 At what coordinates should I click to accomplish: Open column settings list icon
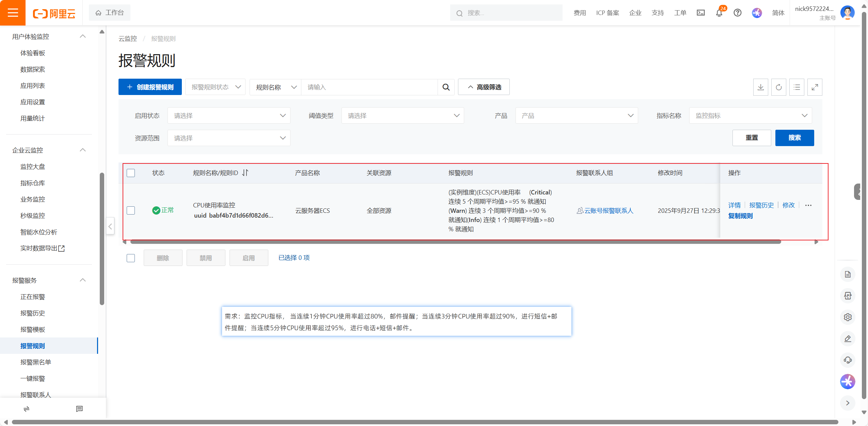coord(796,87)
